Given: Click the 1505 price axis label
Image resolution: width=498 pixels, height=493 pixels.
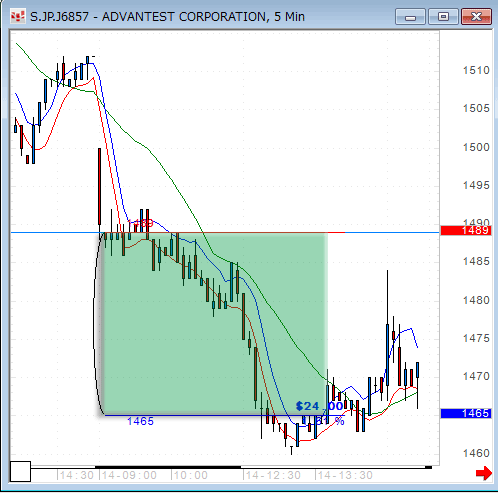Looking at the screenshot, I should click(476, 108).
